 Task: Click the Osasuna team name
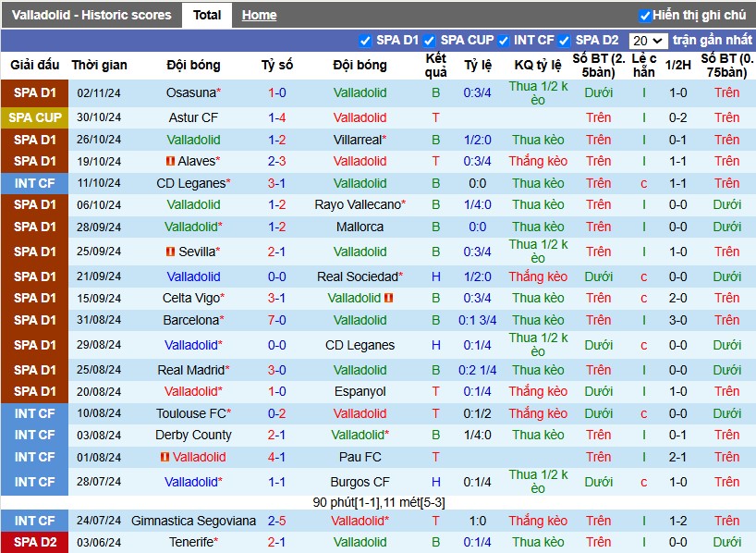click(x=191, y=92)
